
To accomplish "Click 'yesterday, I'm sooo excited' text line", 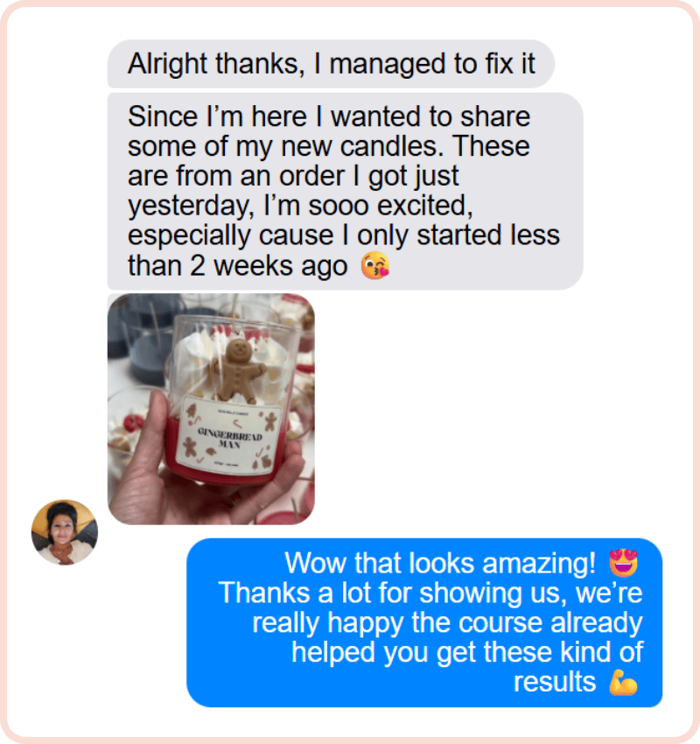I will [x=300, y=206].
